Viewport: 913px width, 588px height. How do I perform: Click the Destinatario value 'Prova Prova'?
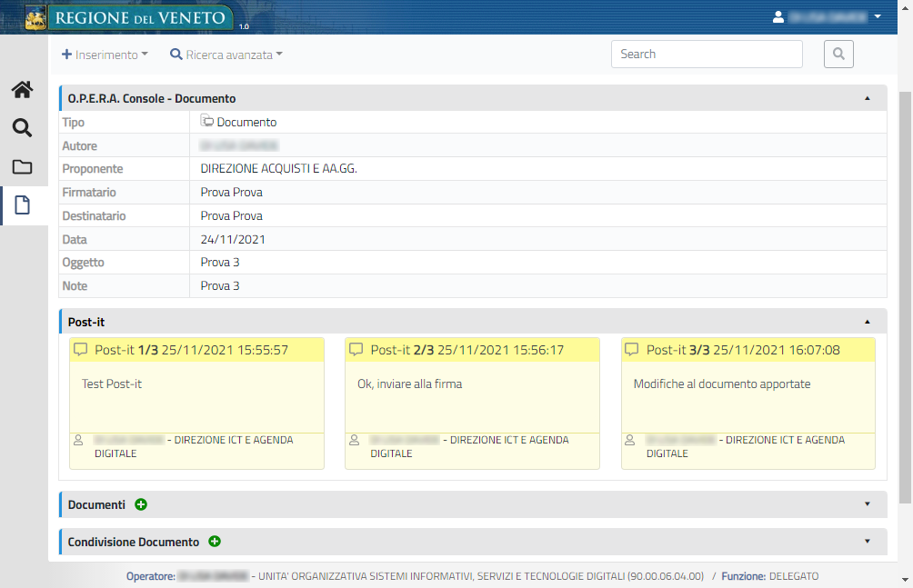click(231, 216)
